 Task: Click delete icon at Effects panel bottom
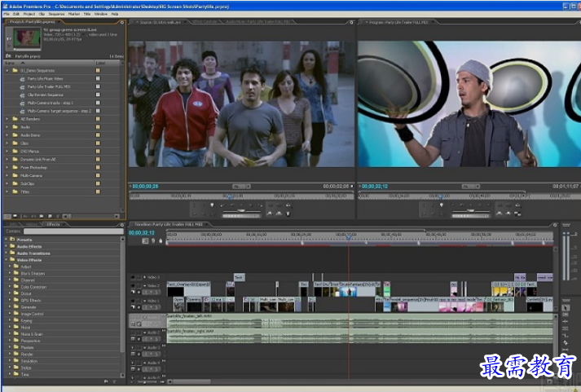coord(115,381)
